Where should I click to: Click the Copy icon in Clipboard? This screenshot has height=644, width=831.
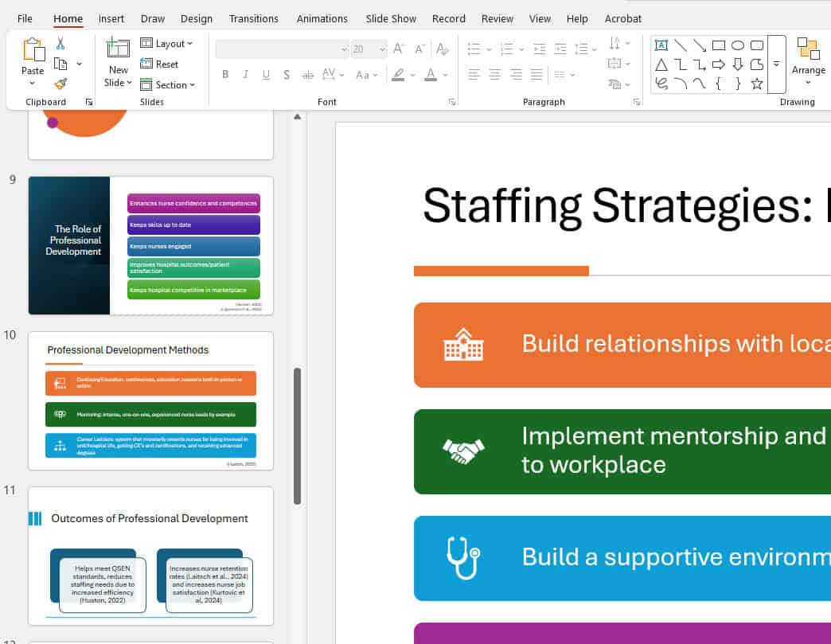(x=60, y=64)
